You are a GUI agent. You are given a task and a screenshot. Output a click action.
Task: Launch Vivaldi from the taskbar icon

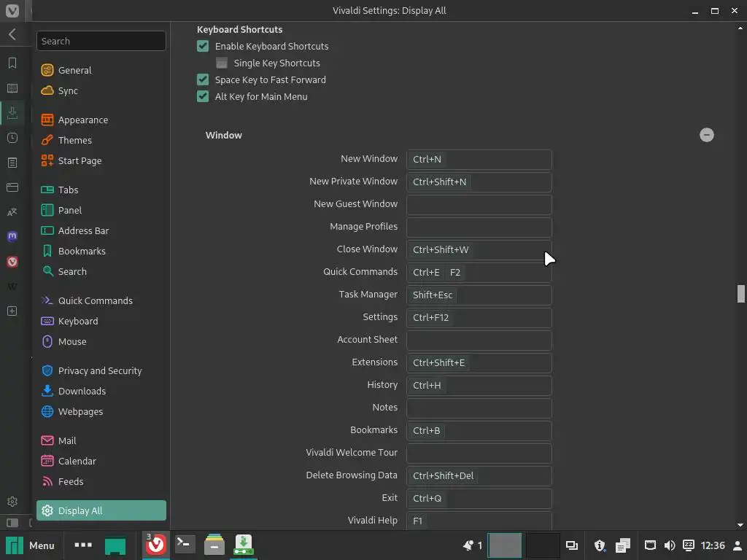[x=156, y=545]
